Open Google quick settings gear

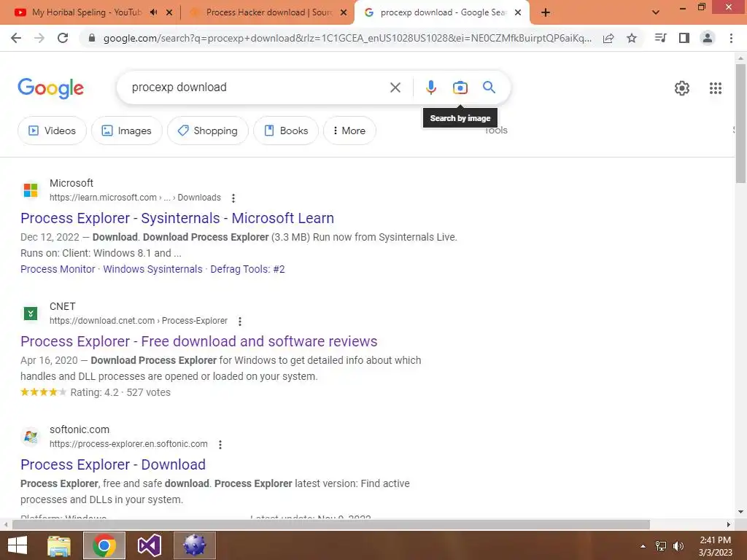[x=682, y=88]
